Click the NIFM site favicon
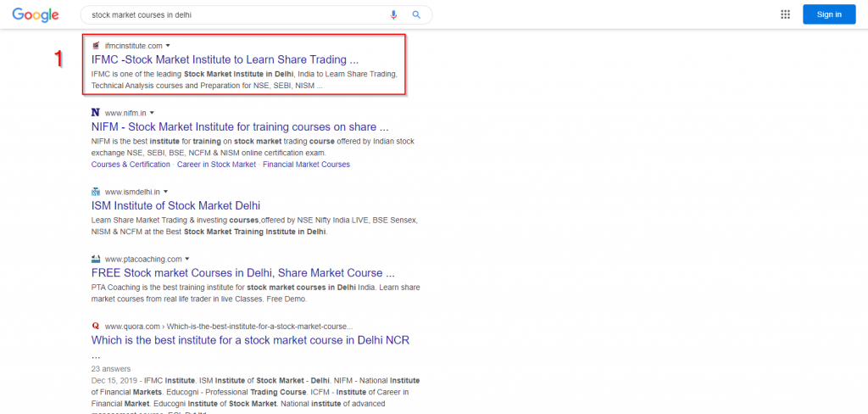Viewport: 868px width, 414px height. pyautogui.click(x=95, y=113)
